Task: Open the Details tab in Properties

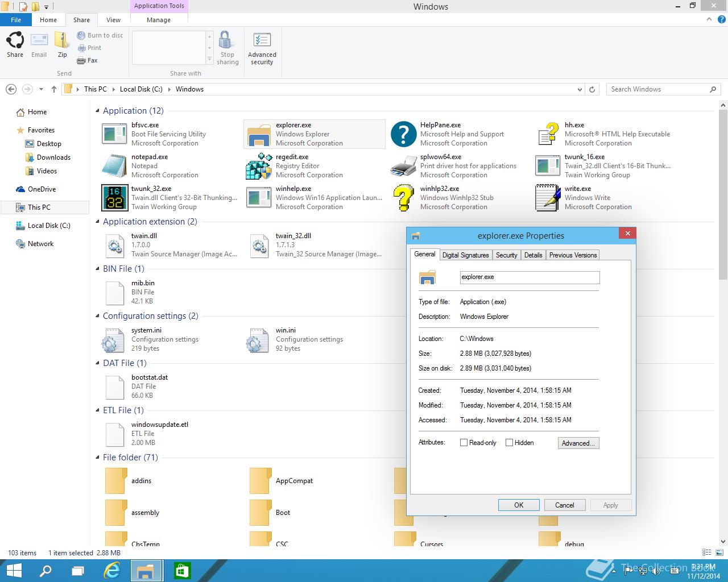Action: coord(533,255)
